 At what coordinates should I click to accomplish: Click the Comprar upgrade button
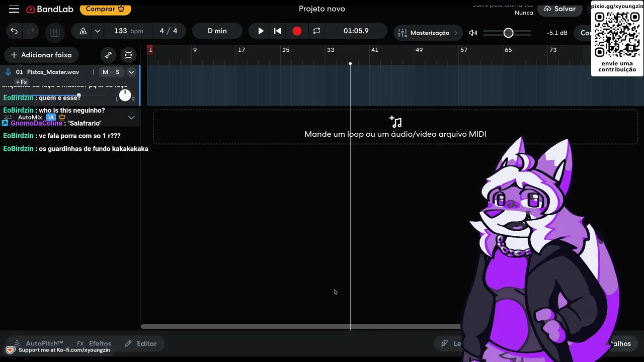[105, 9]
